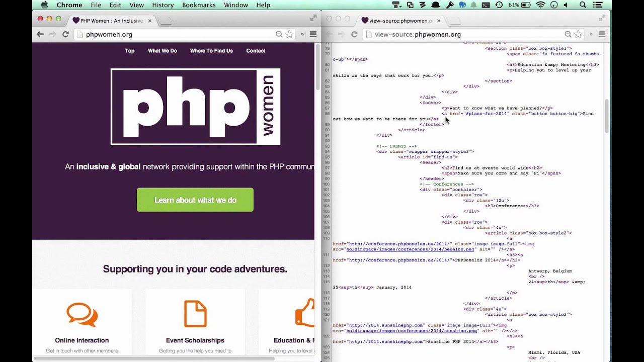Click the bowler hat menu bar icon

point(436,5)
